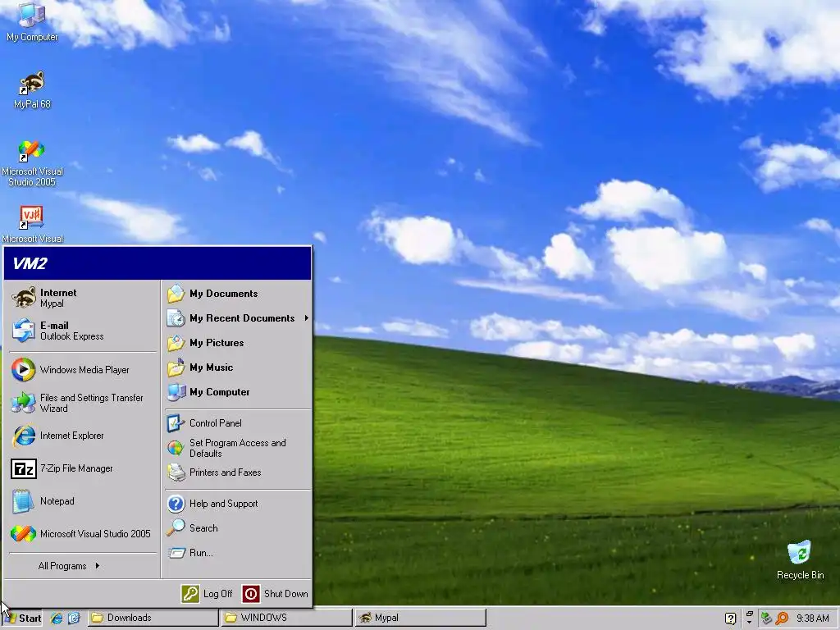Open the Recycle Bin on desktop
The height and width of the screenshot is (630, 840).
coord(800,559)
